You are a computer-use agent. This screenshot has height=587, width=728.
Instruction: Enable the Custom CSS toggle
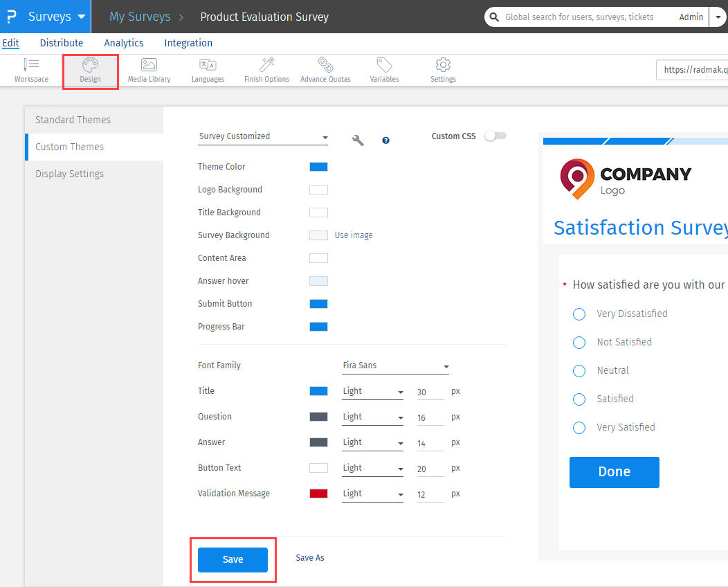point(495,136)
